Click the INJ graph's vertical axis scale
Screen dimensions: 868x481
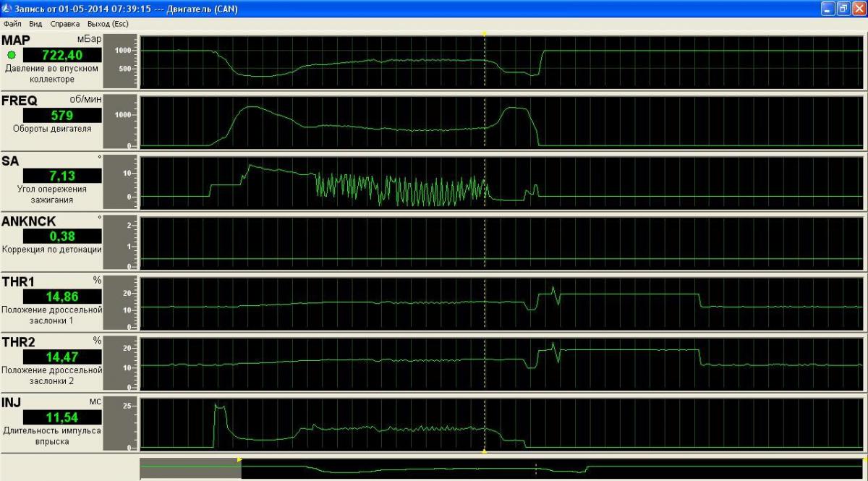tap(120, 422)
